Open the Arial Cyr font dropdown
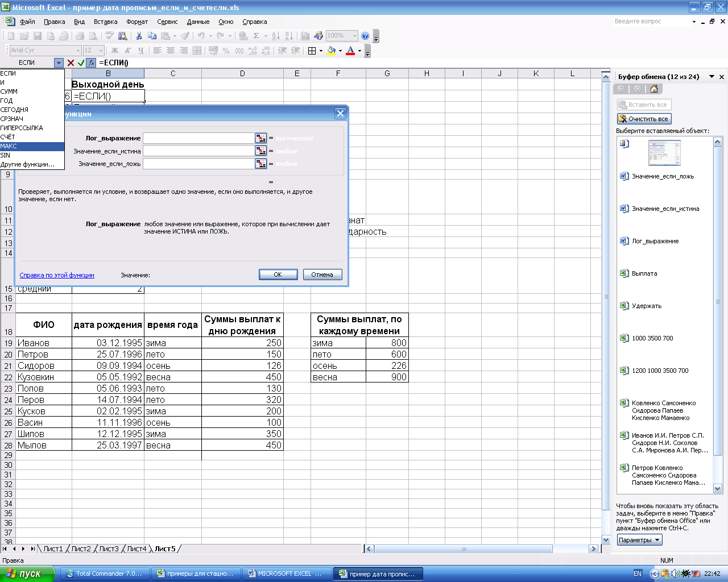Screen dimensions: 728x582 tap(78, 51)
